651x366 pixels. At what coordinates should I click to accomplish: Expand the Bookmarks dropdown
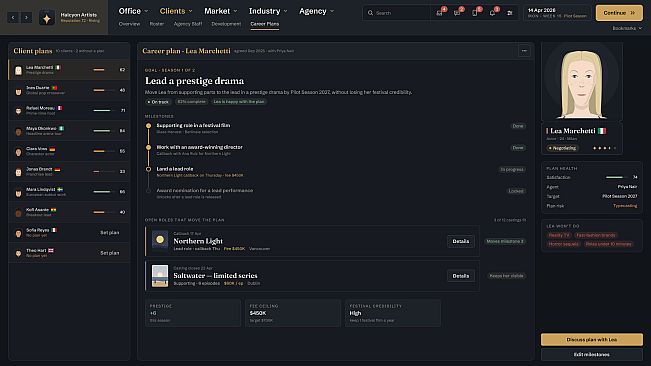[x=627, y=28]
